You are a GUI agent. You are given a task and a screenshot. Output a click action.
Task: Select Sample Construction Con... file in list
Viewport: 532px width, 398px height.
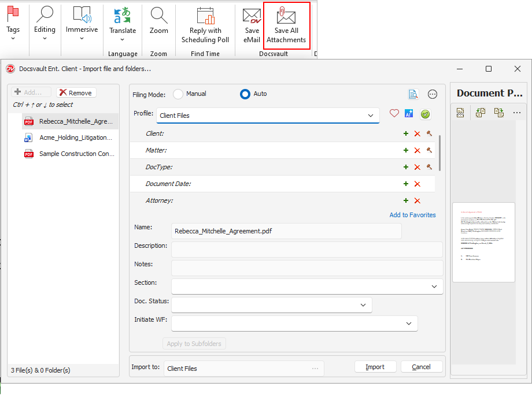(70, 154)
